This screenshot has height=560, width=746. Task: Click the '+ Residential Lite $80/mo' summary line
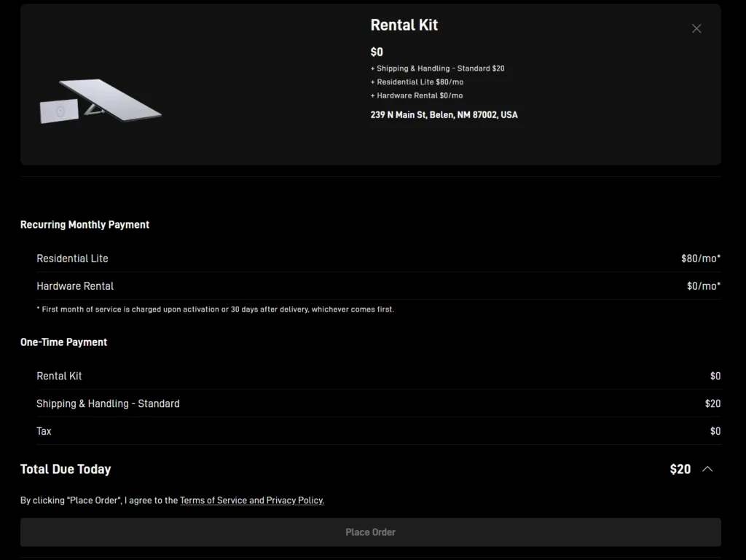pos(417,82)
